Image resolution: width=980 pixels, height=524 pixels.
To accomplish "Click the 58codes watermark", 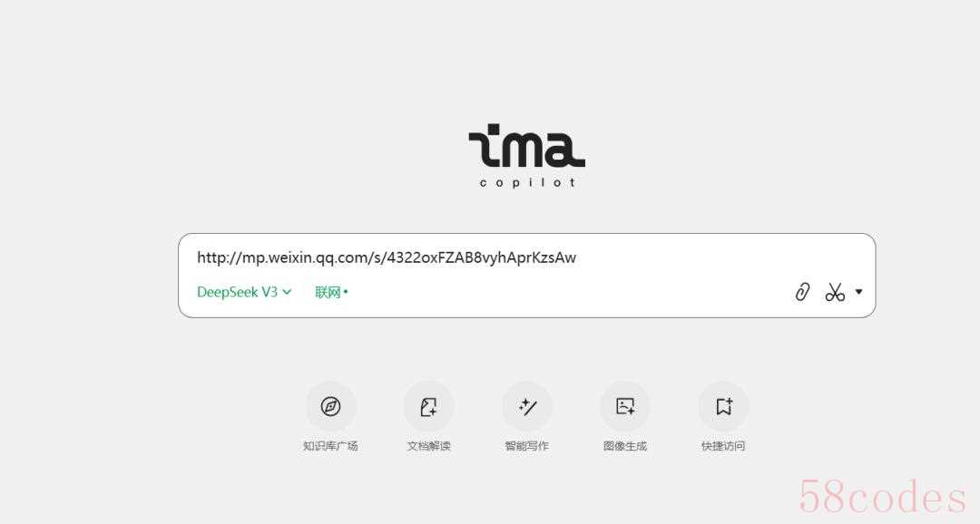I will (x=883, y=497).
